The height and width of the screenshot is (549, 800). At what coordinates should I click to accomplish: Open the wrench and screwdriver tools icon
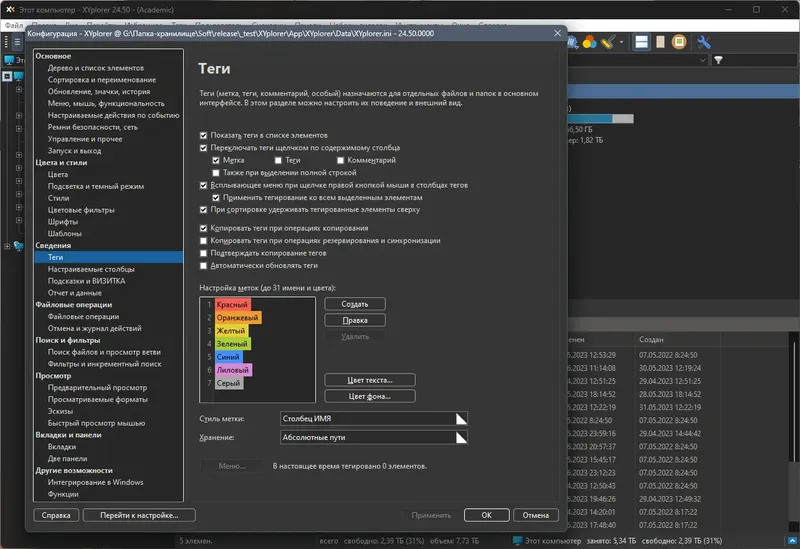704,42
